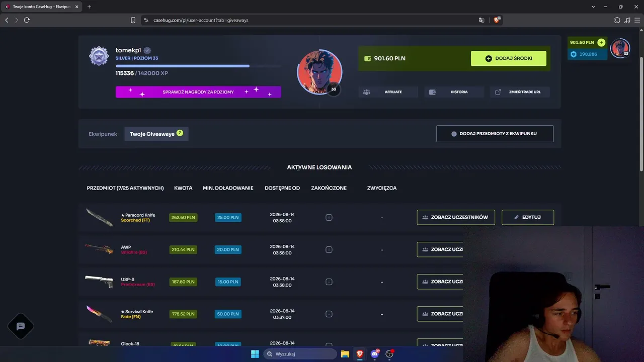The height and width of the screenshot is (362, 644).
Task: Go back to the previous browser page
Action: click(7, 20)
